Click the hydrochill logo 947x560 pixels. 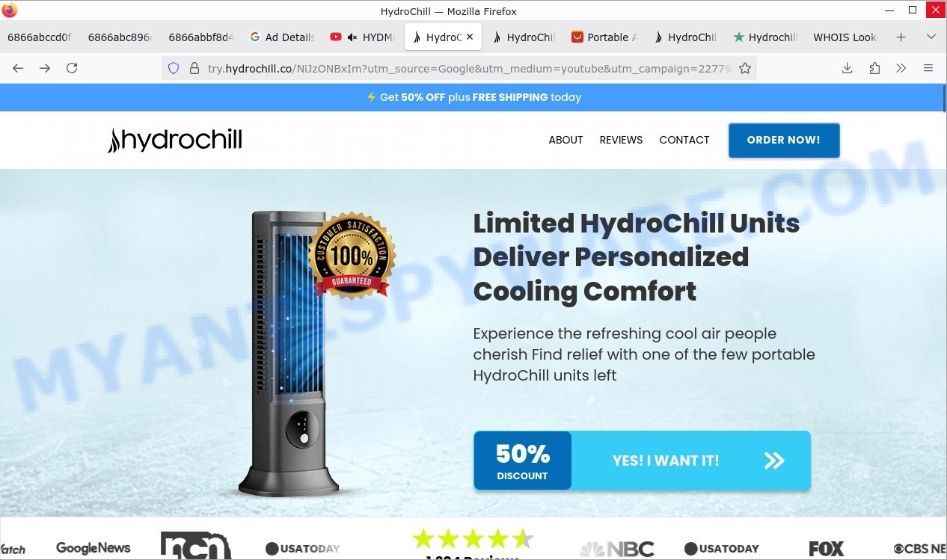coord(175,140)
